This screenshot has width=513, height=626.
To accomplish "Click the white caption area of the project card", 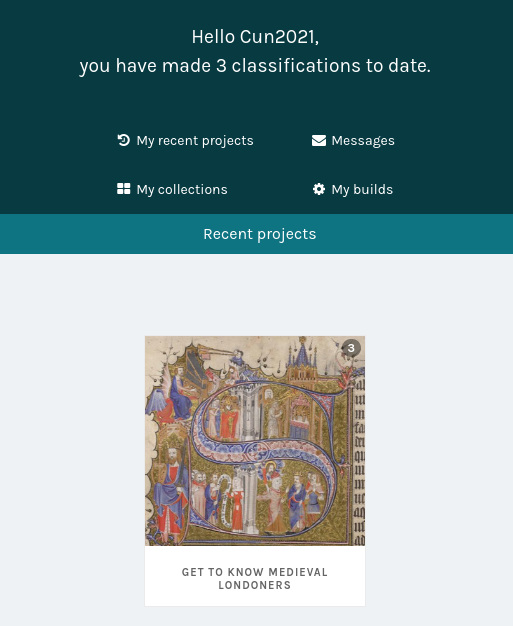I will coord(255,576).
